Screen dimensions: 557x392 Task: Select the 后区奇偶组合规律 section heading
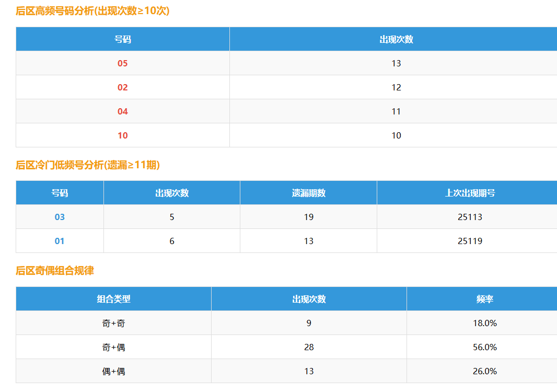point(55,271)
